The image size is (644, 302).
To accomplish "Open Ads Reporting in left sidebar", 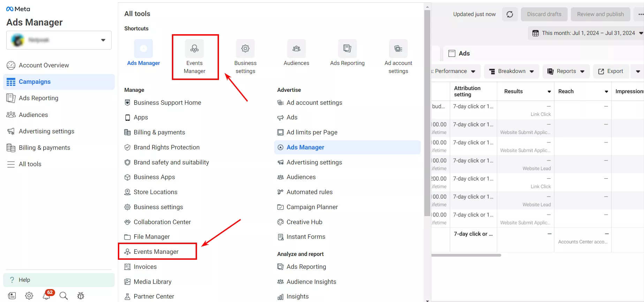I will click(59, 98).
